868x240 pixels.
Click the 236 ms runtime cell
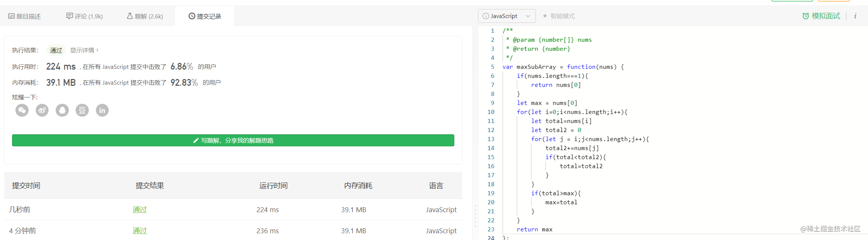(267, 231)
